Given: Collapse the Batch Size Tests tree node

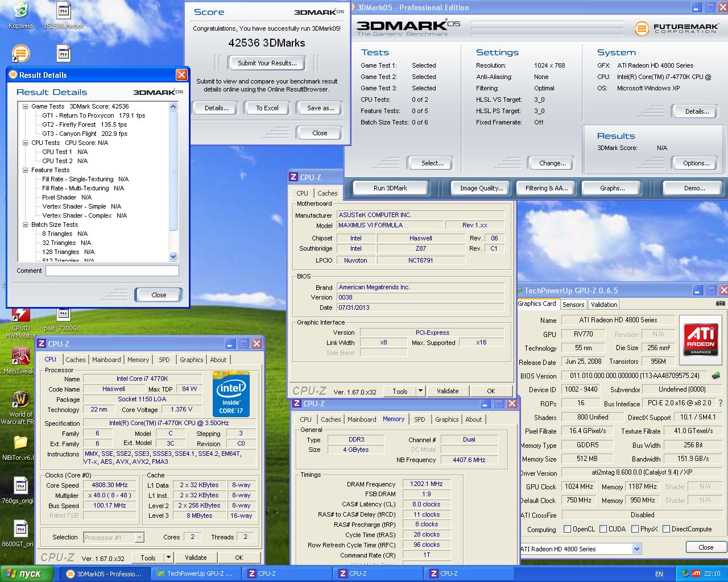Looking at the screenshot, I should click(x=26, y=225).
